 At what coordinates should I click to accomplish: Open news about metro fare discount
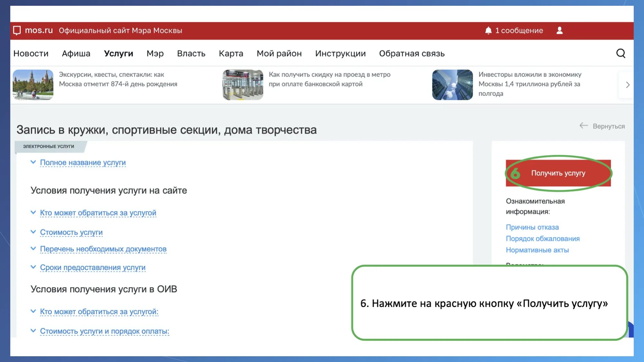(329, 79)
